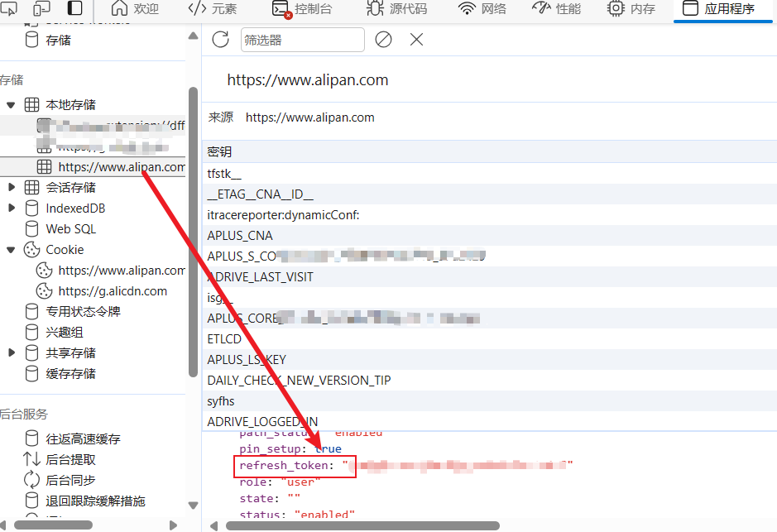Select the 共享存储 item
Image resolution: width=777 pixels, height=532 pixels.
pyautogui.click(x=70, y=353)
